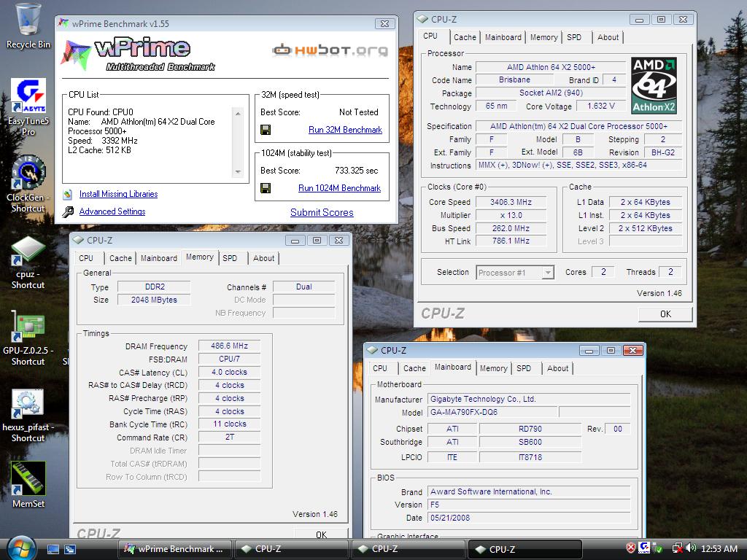Click the Code Name Brisbane value
The height and width of the screenshot is (560, 747).
pos(514,79)
